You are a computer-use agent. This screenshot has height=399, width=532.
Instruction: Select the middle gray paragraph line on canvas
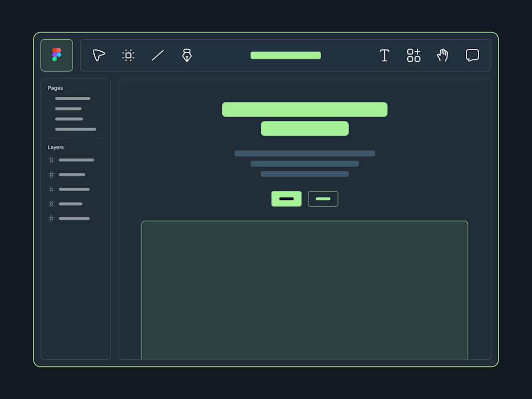click(305, 163)
